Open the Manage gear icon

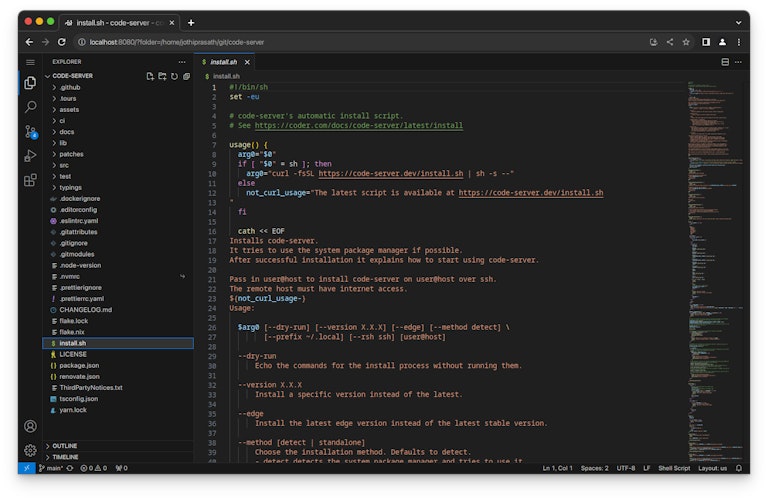click(x=30, y=450)
